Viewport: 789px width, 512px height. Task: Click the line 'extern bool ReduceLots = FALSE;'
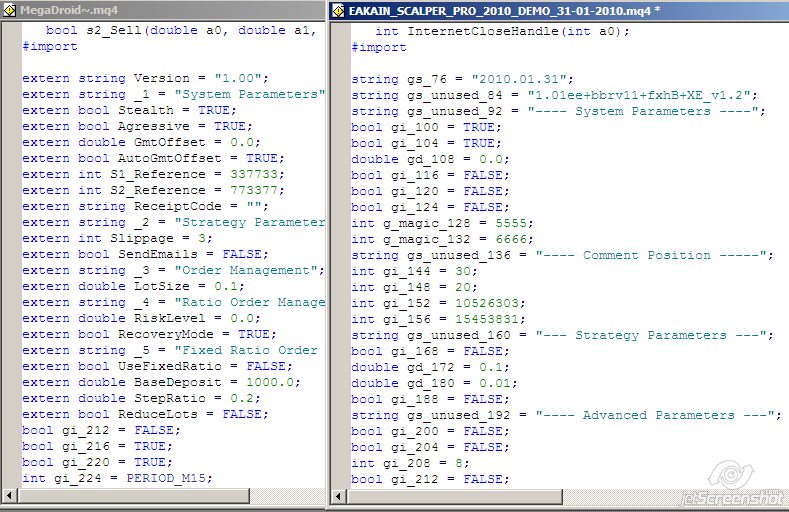(x=145, y=414)
